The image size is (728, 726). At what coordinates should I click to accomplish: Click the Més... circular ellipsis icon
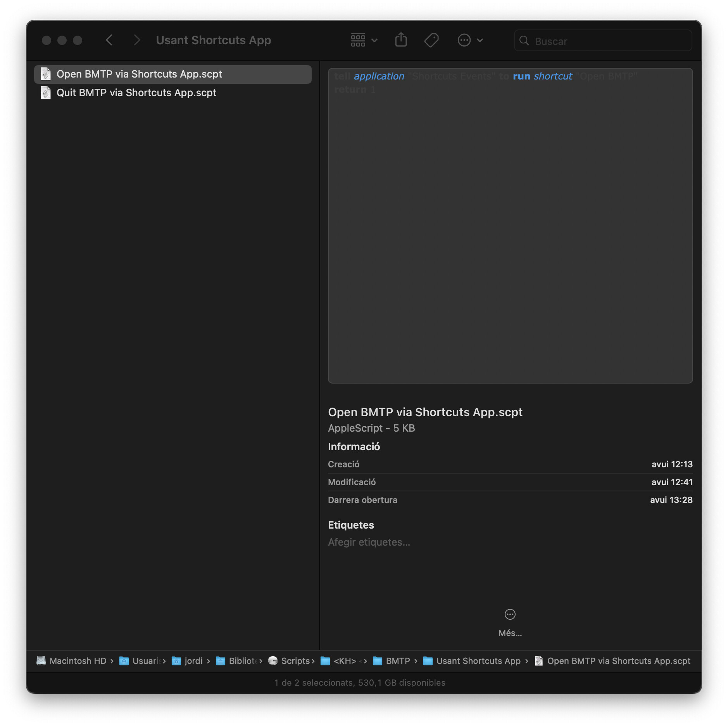[510, 614]
